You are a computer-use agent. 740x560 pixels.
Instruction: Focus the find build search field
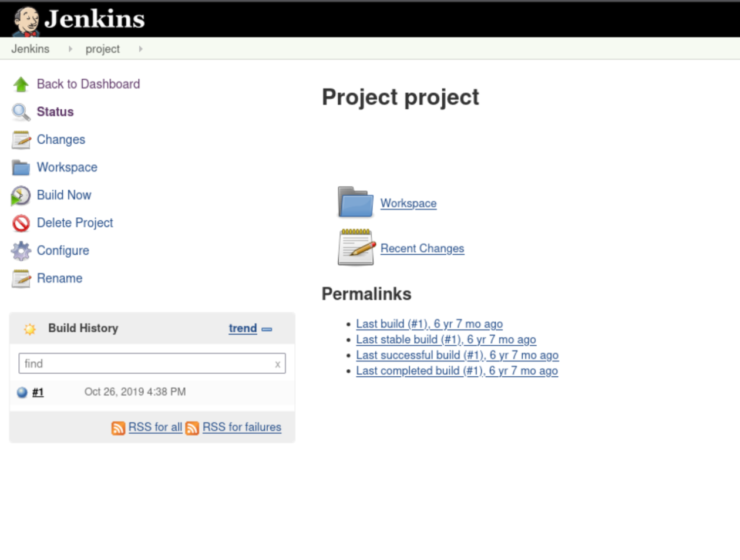tap(152, 363)
